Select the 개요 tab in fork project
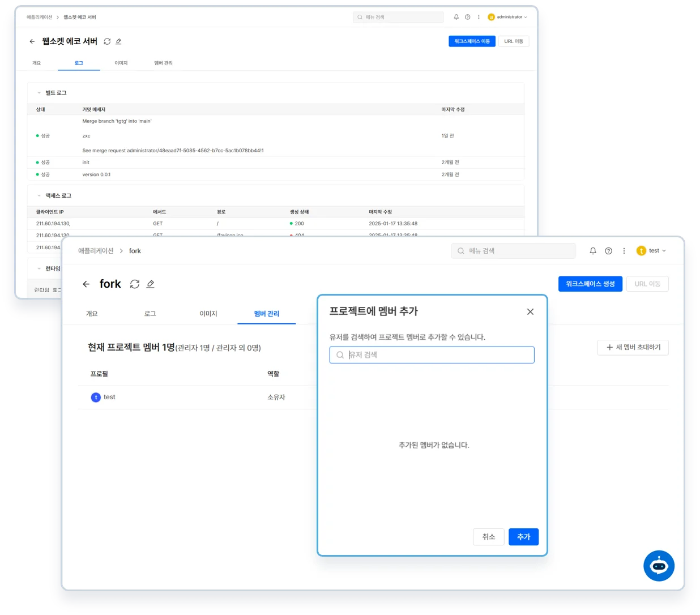The width and height of the screenshot is (700, 615). coord(92,314)
